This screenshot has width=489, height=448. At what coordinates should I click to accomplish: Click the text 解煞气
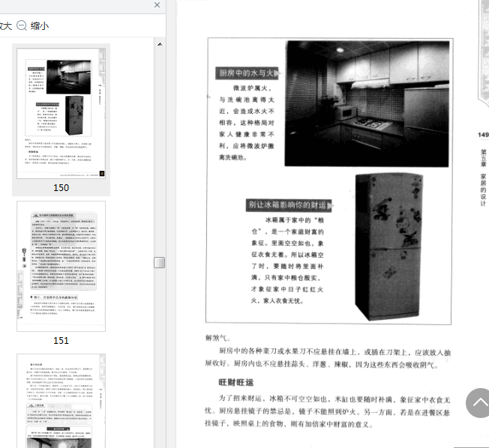coord(217,338)
